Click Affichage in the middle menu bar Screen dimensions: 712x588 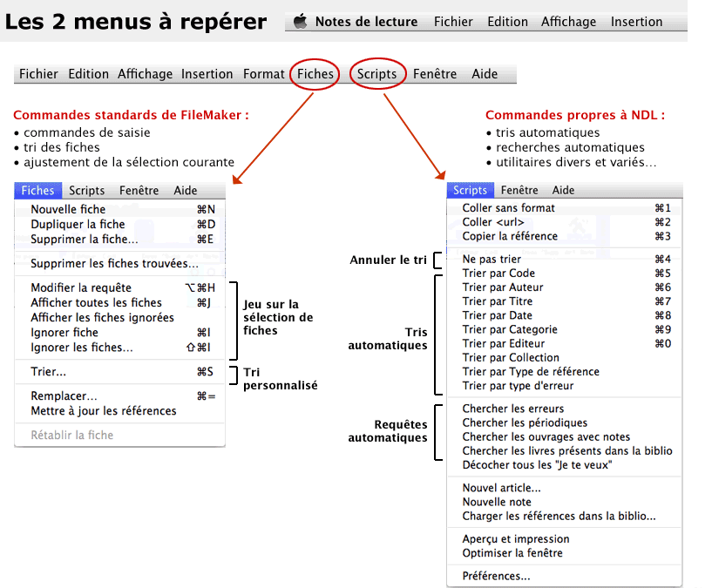pyautogui.click(x=146, y=74)
